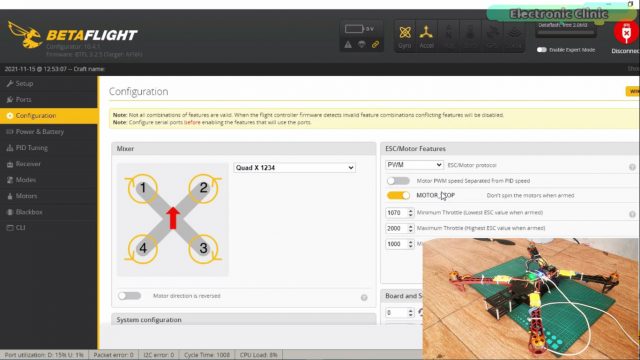Open the Quad X 1234 mixer dropdown

click(x=294, y=168)
